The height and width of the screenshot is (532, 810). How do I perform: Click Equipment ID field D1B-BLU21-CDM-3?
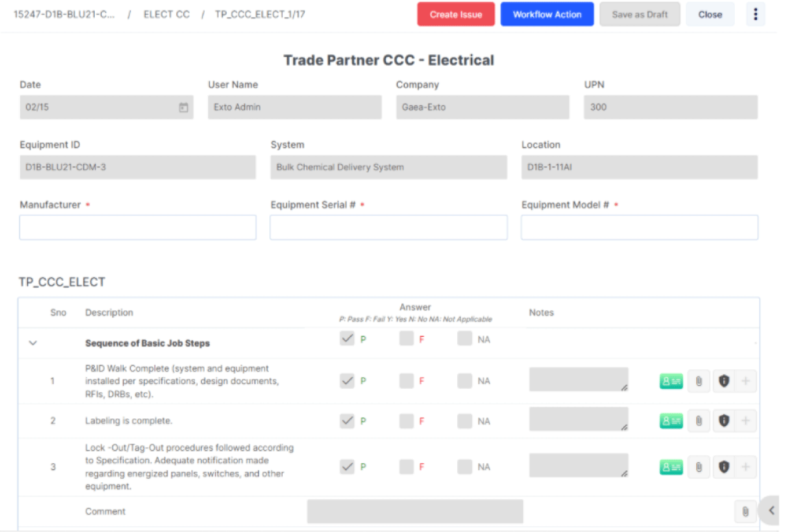(138, 168)
